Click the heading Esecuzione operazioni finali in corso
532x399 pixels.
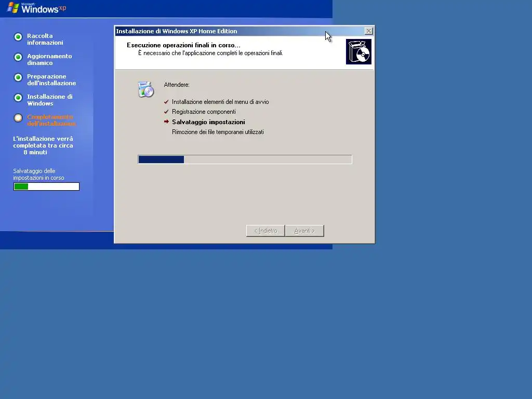pos(183,45)
